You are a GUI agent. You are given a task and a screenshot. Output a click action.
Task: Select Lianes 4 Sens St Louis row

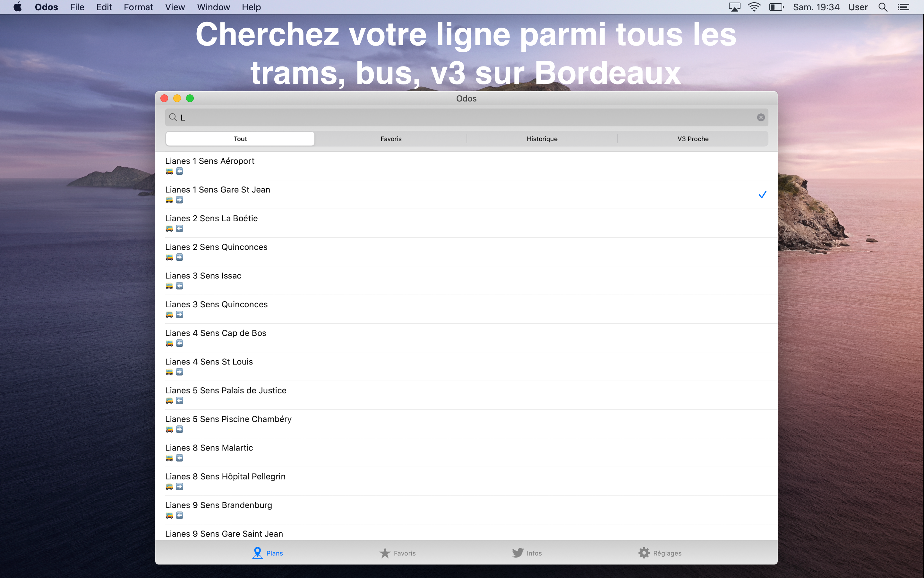pos(466,367)
